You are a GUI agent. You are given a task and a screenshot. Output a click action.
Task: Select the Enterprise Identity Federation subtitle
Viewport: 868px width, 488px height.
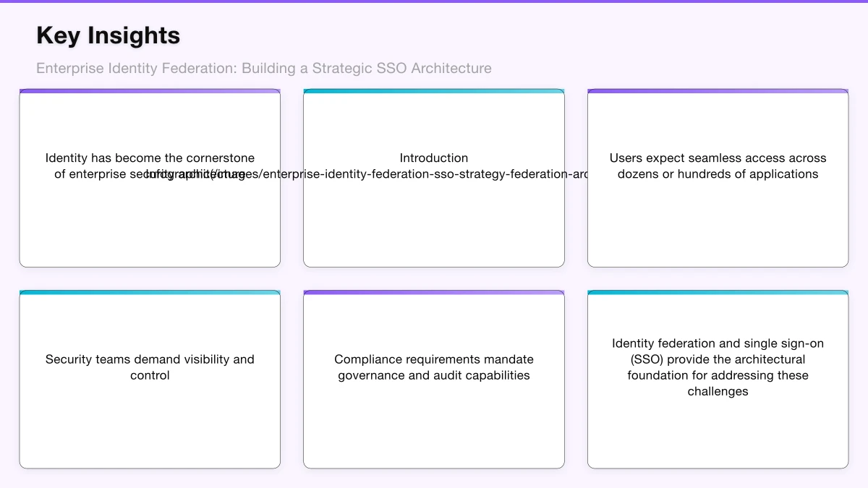click(263, 68)
